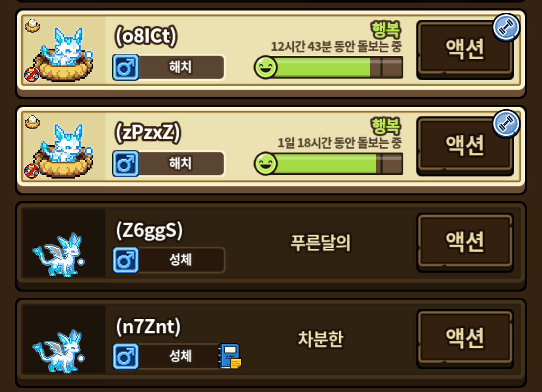Open the 액션 button for Z6ggS

point(465,242)
